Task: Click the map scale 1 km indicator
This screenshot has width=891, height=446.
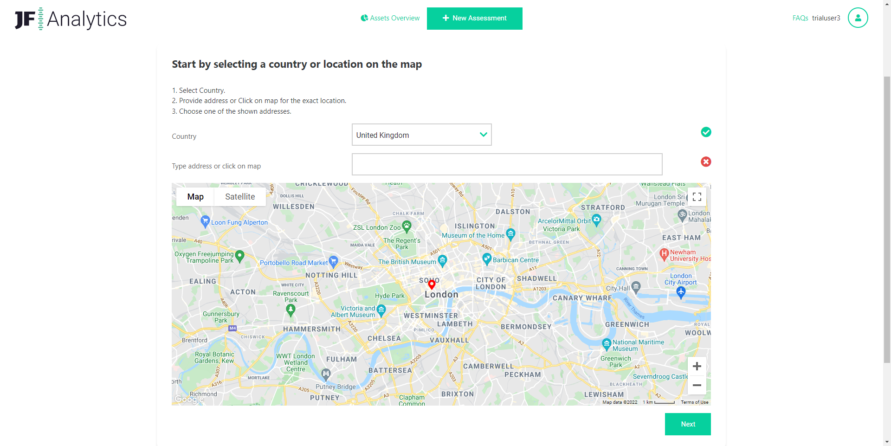Action: click(x=659, y=402)
